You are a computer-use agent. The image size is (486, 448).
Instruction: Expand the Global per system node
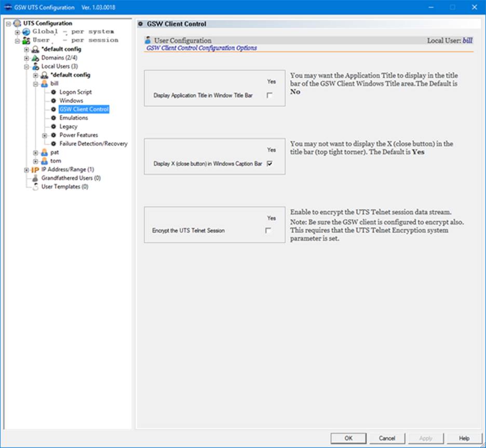[18, 32]
